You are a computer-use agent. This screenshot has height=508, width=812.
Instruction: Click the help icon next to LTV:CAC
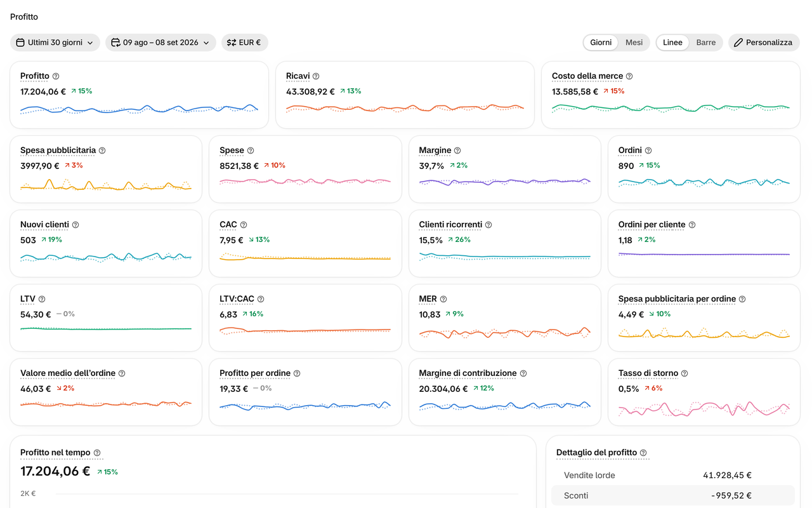click(x=261, y=299)
